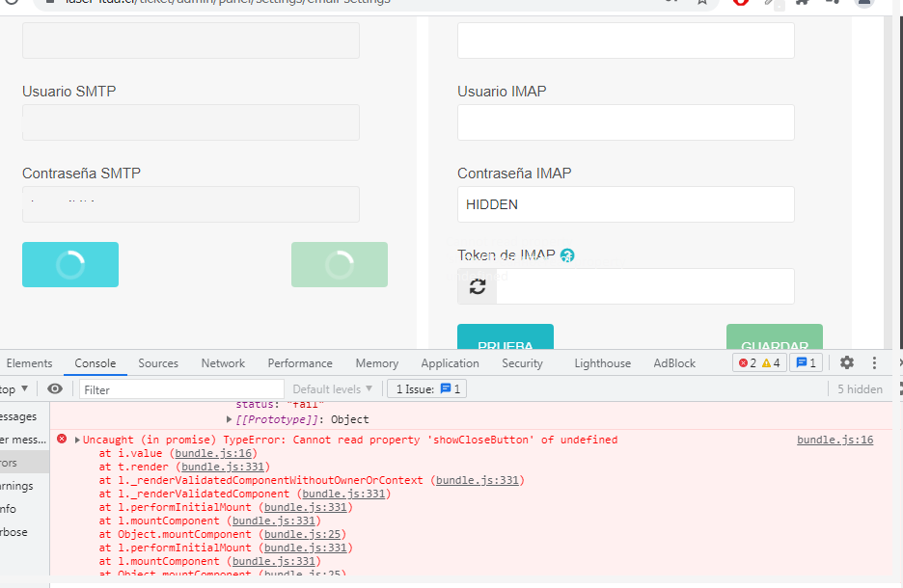Click the refresh icon beside the IMAP token field
The image size is (903, 588).
point(477,286)
